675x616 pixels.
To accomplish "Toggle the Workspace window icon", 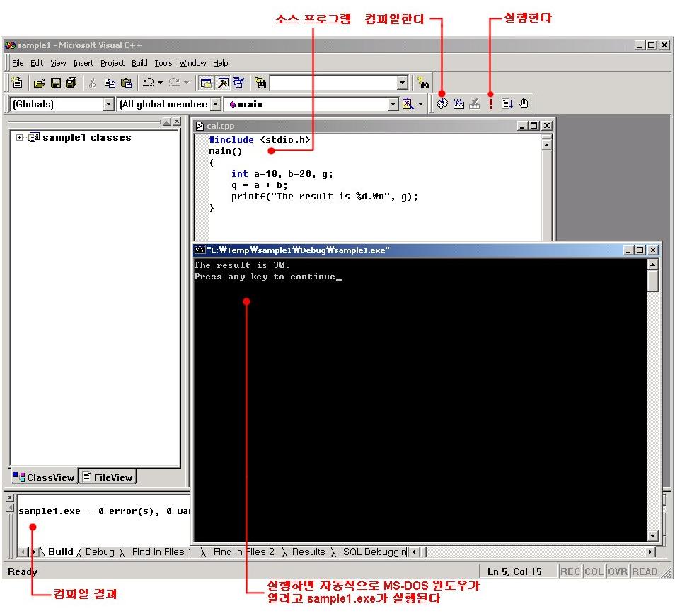I will point(206,83).
